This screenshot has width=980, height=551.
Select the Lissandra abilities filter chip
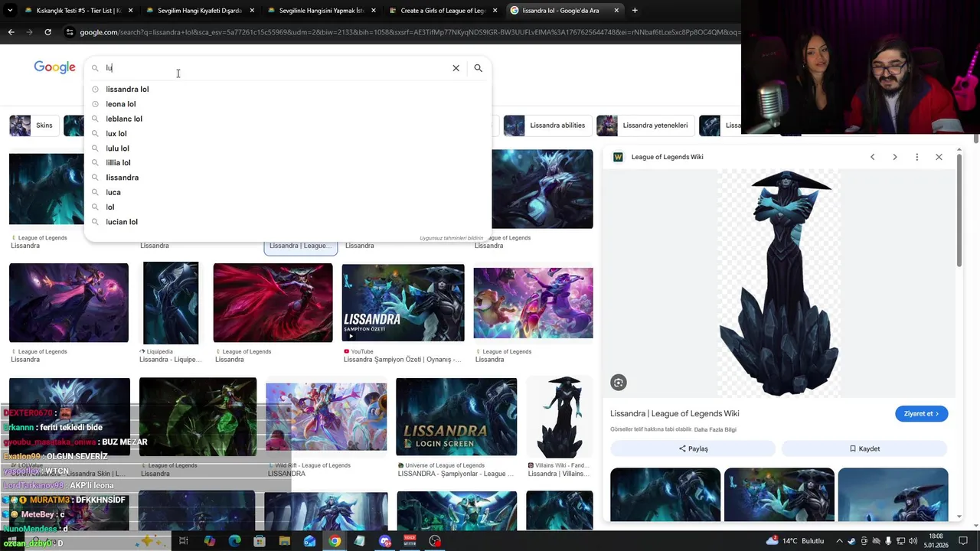coord(547,126)
